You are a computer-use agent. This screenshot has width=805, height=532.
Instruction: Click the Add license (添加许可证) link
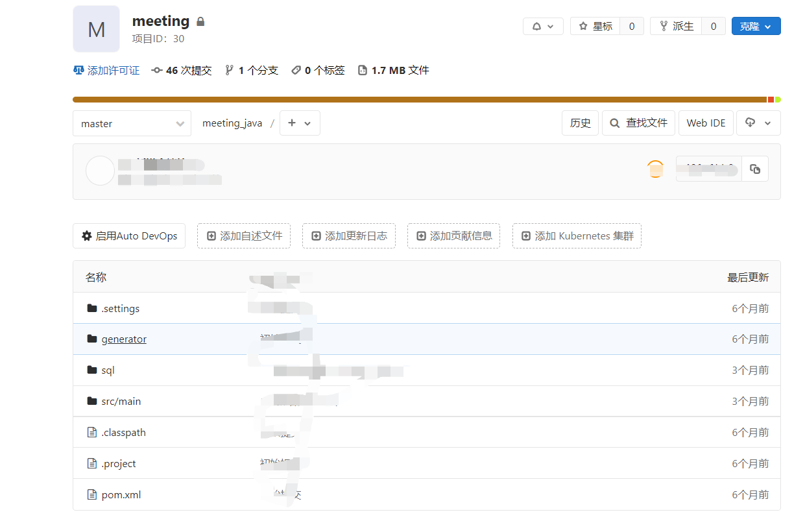[x=107, y=71]
